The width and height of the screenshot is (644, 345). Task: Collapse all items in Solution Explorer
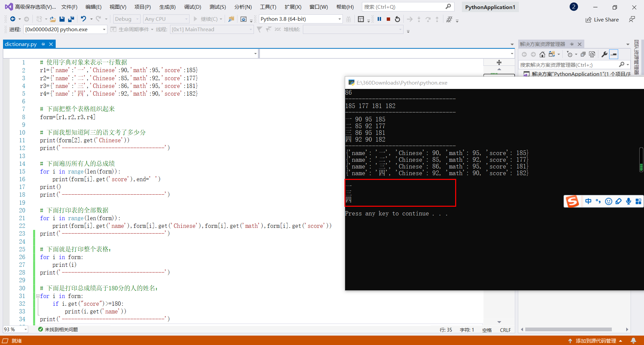(583, 54)
